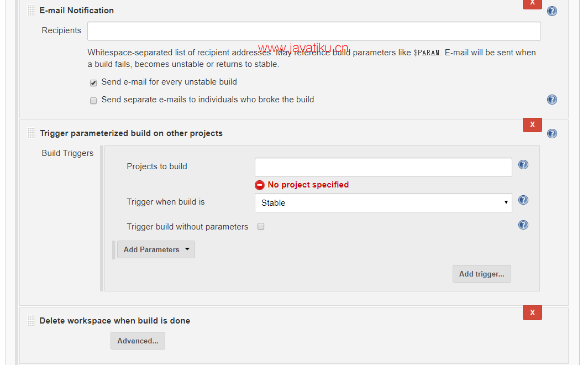This screenshot has width=588, height=365.
Task: Focus the Recipients text field
Action: [x=314, y=31]
